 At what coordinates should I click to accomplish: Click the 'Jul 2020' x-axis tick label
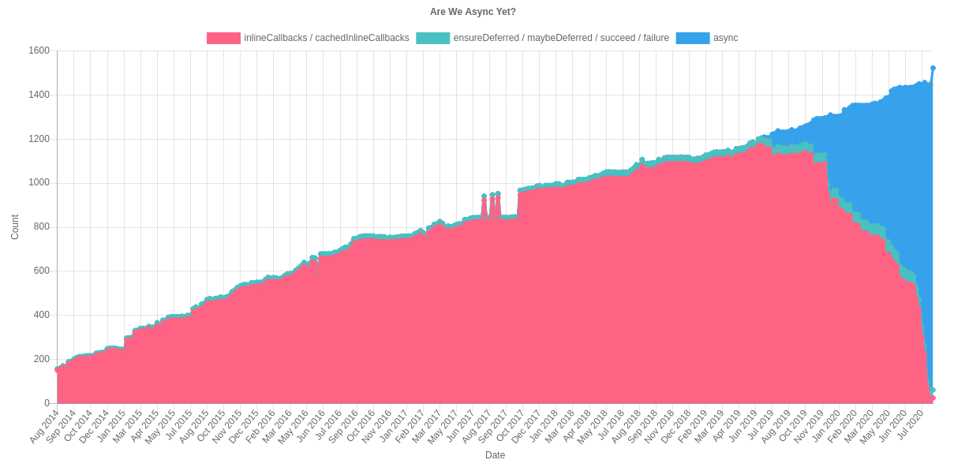(909, 427)
